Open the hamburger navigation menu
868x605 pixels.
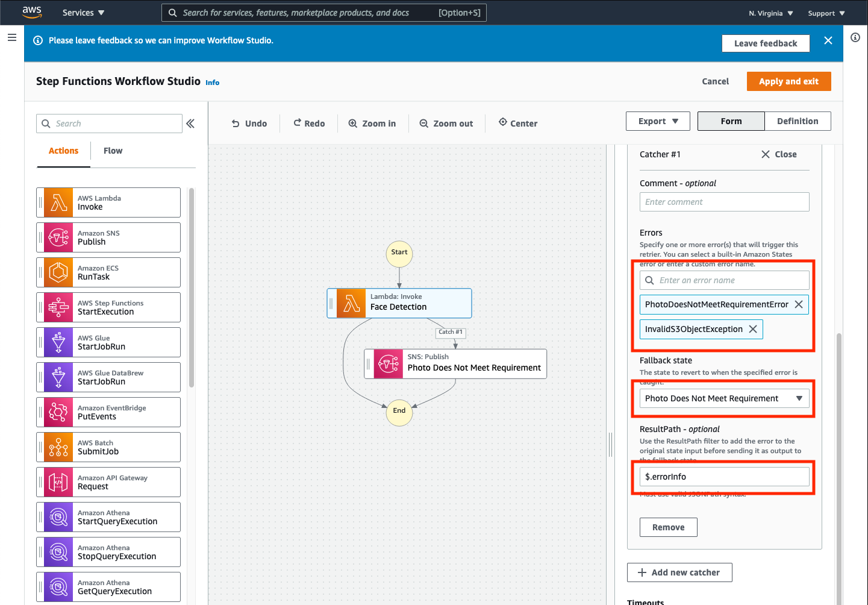click(x=11, y=37)
